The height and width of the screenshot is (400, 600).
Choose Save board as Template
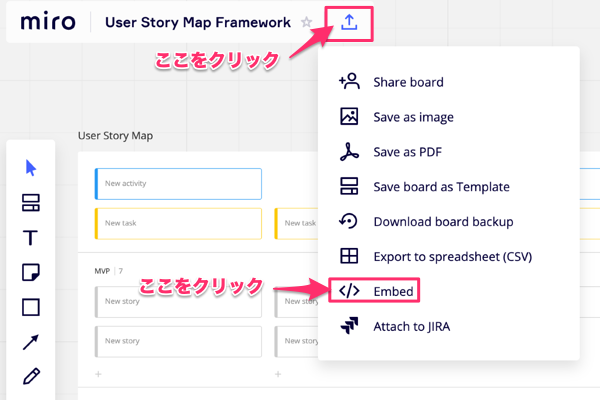point(441,187)
